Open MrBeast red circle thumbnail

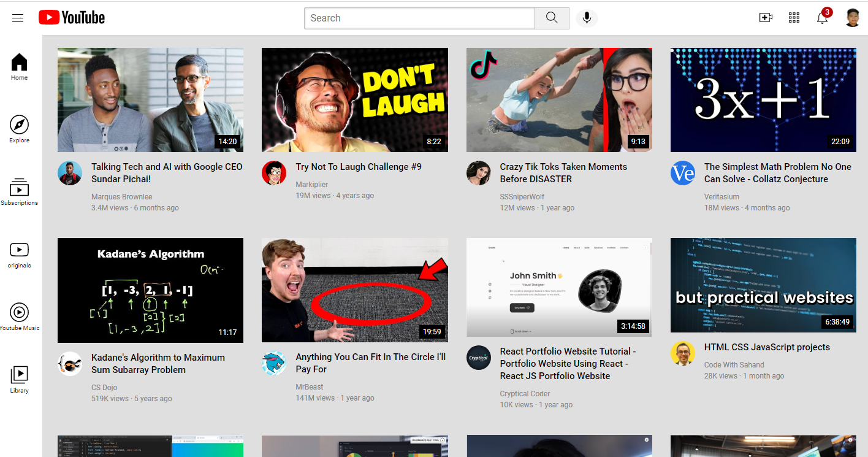(355, 290)
